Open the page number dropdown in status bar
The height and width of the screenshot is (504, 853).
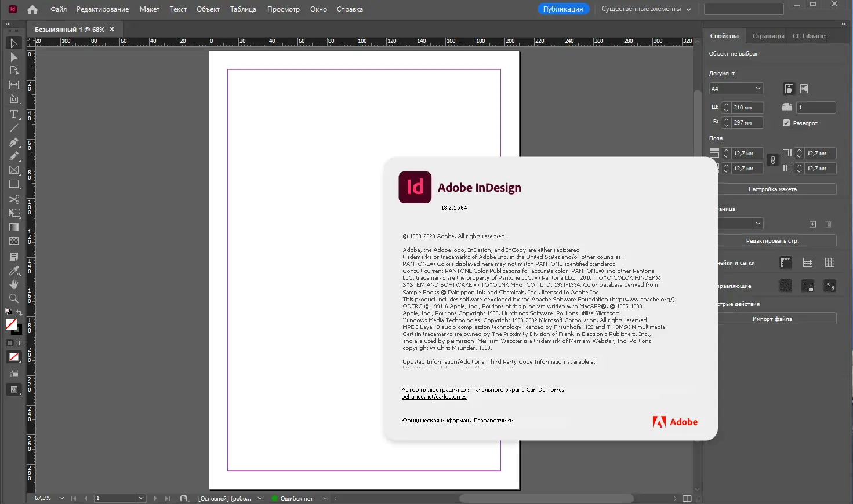141,498
